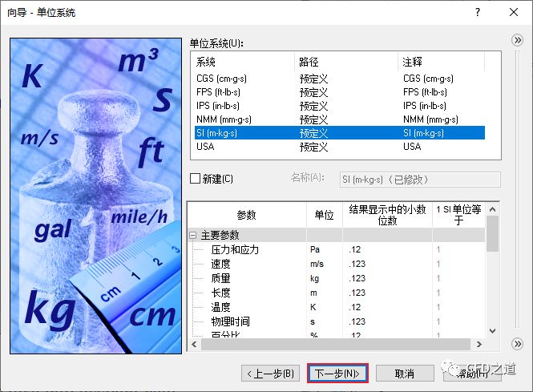Click the parameter table's vertical scrollbar
Viewport: 533px width, 392px height.
pyautogui.click(x=493, y=289)
